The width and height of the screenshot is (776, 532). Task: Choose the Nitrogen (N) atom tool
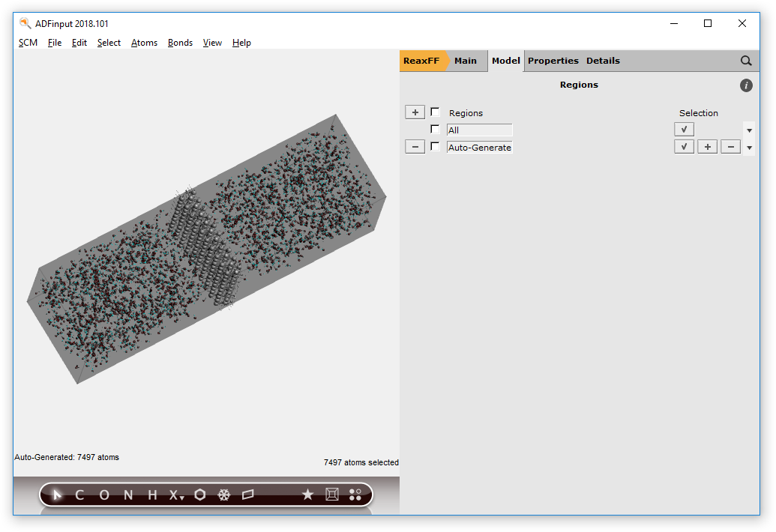coord(128,495)
